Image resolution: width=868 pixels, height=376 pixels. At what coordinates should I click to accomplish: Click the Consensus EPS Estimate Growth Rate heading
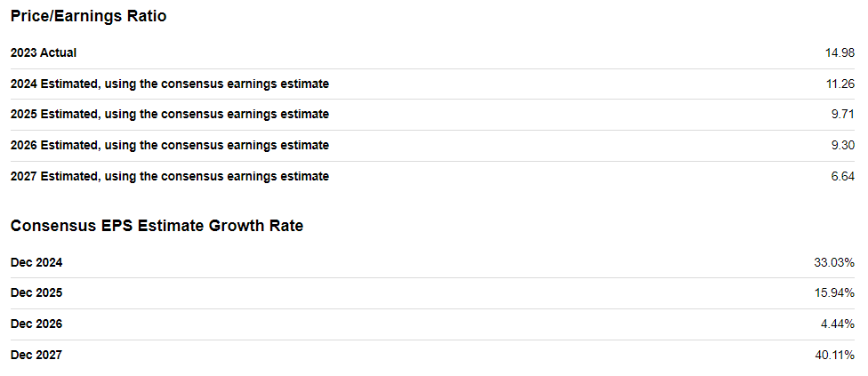pyautogui.click(x=157, y=226)
